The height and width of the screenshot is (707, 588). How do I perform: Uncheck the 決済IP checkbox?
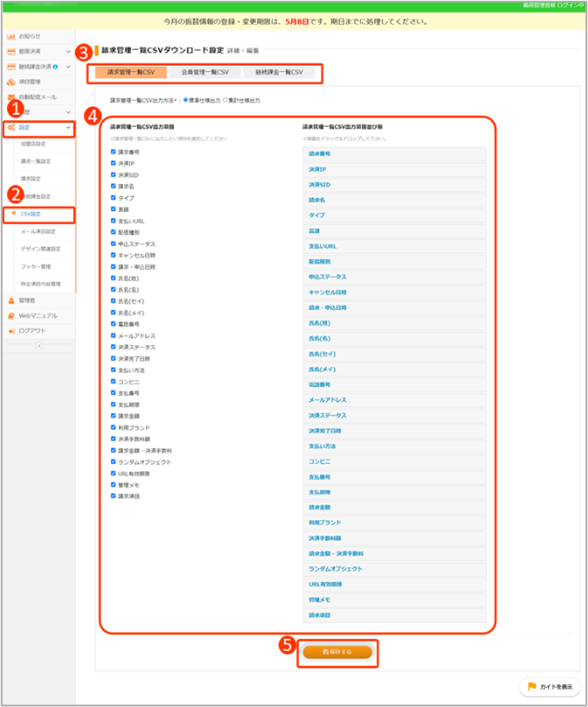click(x=113, y=163)
